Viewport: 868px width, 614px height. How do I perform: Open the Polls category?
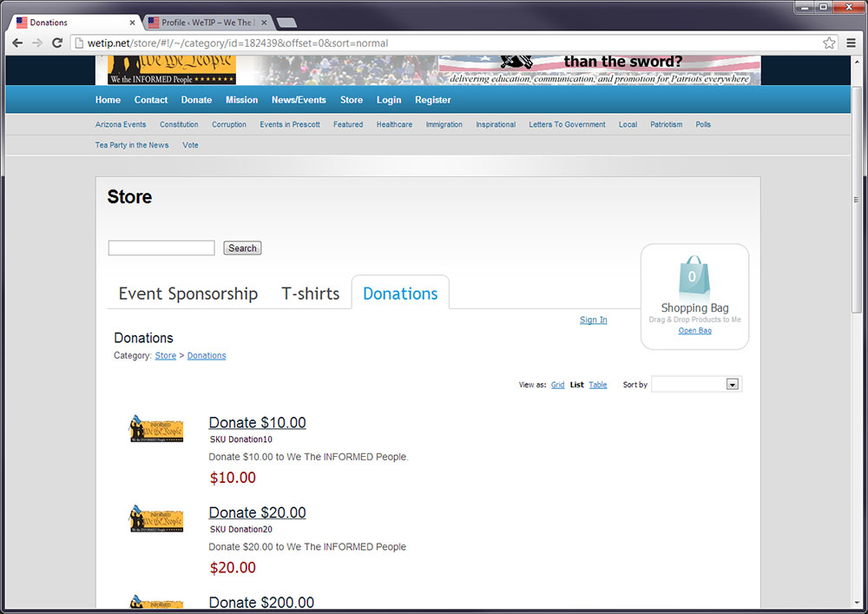click(x=703, y=124)
